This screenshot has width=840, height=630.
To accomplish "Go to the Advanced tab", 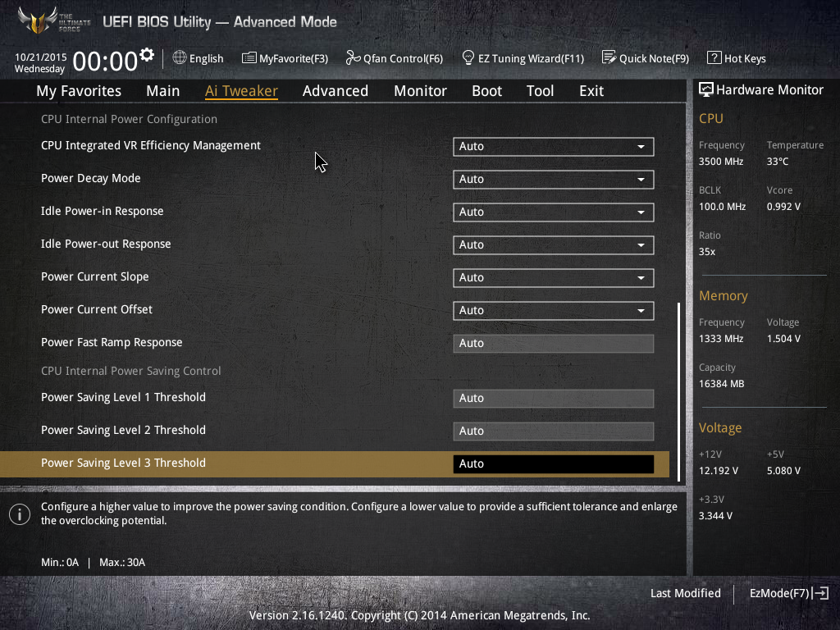I will click(336, 91).
